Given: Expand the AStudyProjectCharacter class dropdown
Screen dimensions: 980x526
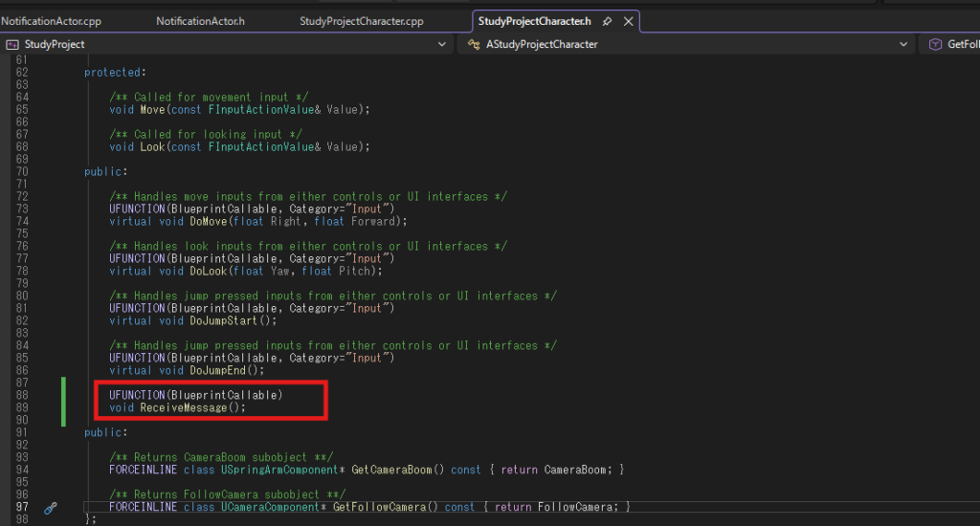Looking at the screenshot, I should pos(903,44).
